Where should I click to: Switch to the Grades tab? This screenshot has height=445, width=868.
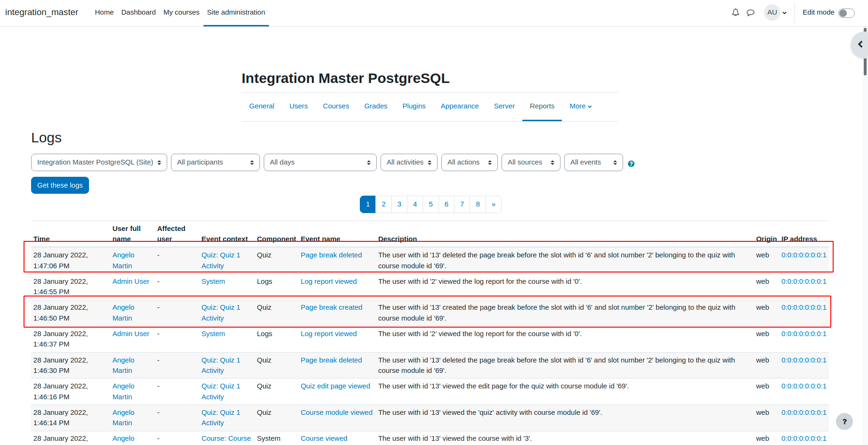click(376, 106)
